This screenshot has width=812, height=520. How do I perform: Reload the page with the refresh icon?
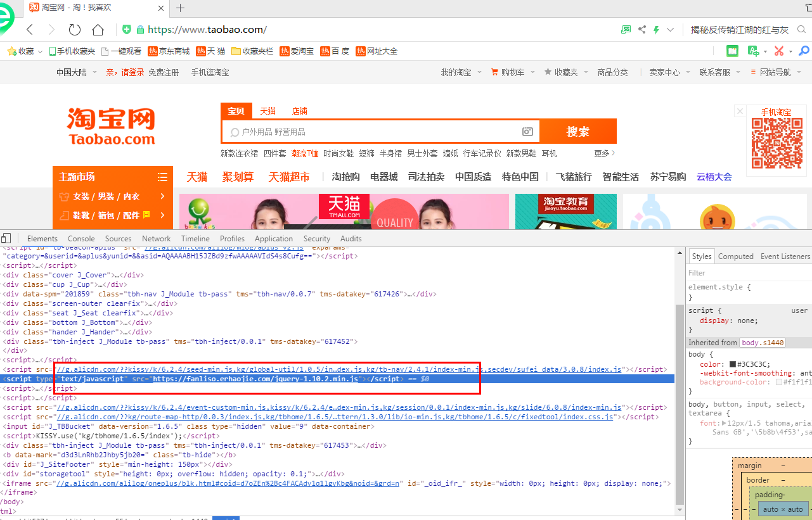click(75, 30)
